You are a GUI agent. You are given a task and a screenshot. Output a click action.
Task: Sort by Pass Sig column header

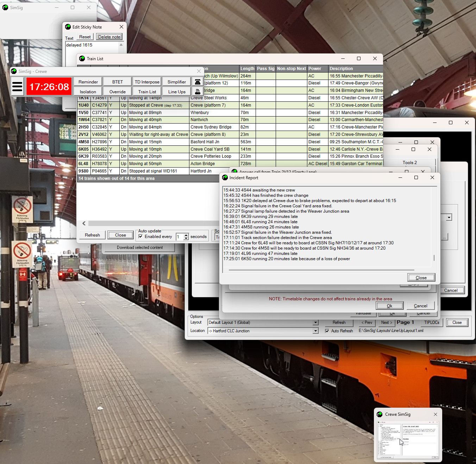click(266, 69)
